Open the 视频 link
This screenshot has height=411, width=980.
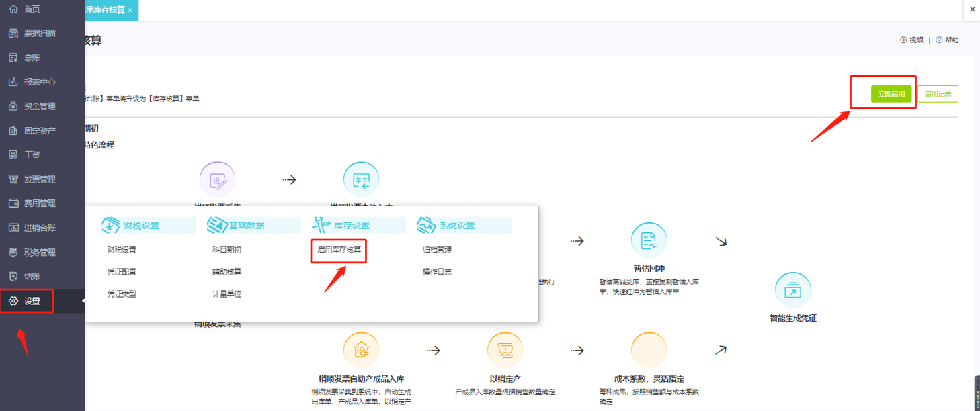point(911,40)
